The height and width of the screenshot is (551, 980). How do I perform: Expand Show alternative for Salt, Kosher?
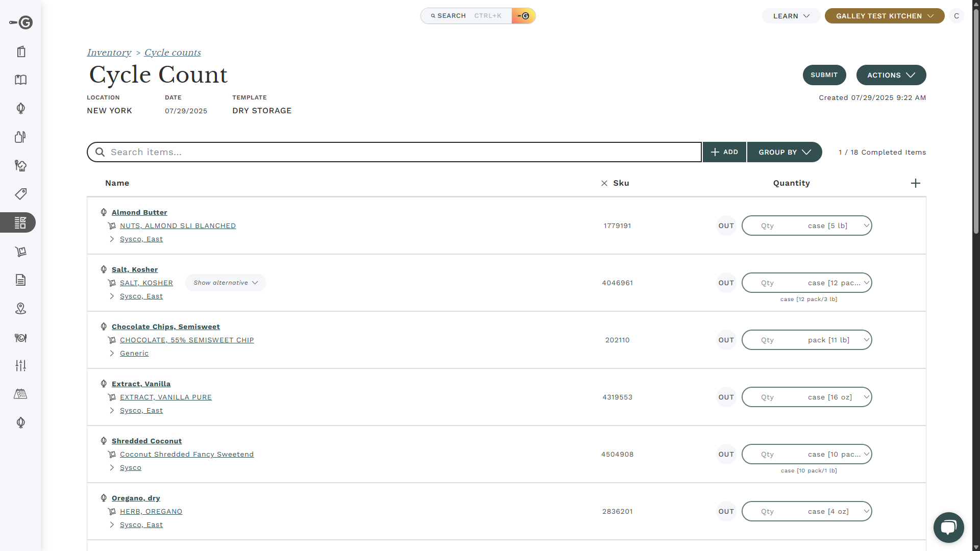pyautogui.click(x=225, y=283)
